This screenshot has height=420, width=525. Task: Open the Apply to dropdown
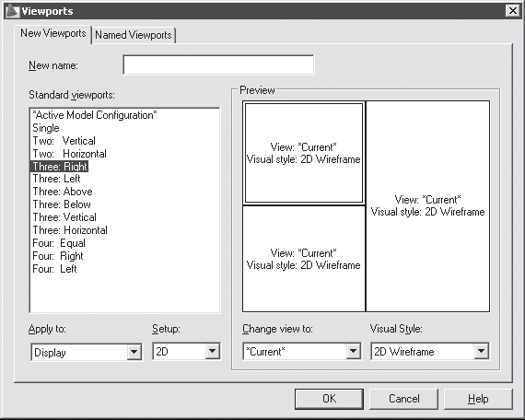click(87, 352)
